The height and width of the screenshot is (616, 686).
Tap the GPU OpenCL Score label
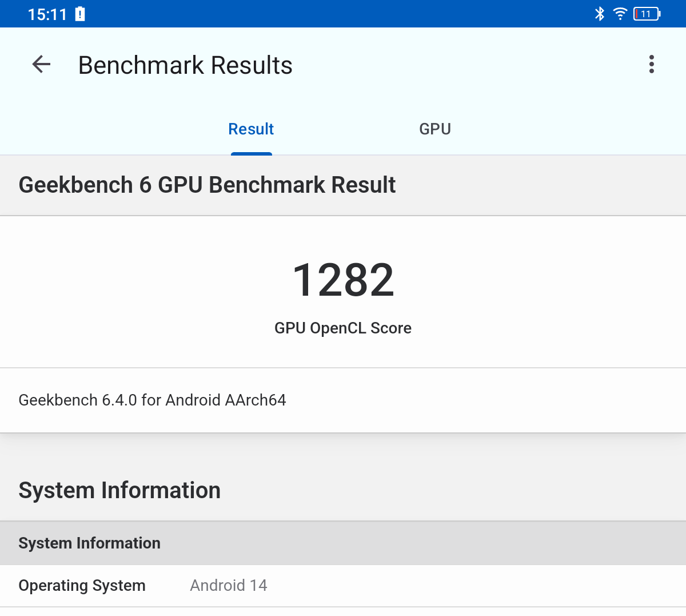(343, 328)
